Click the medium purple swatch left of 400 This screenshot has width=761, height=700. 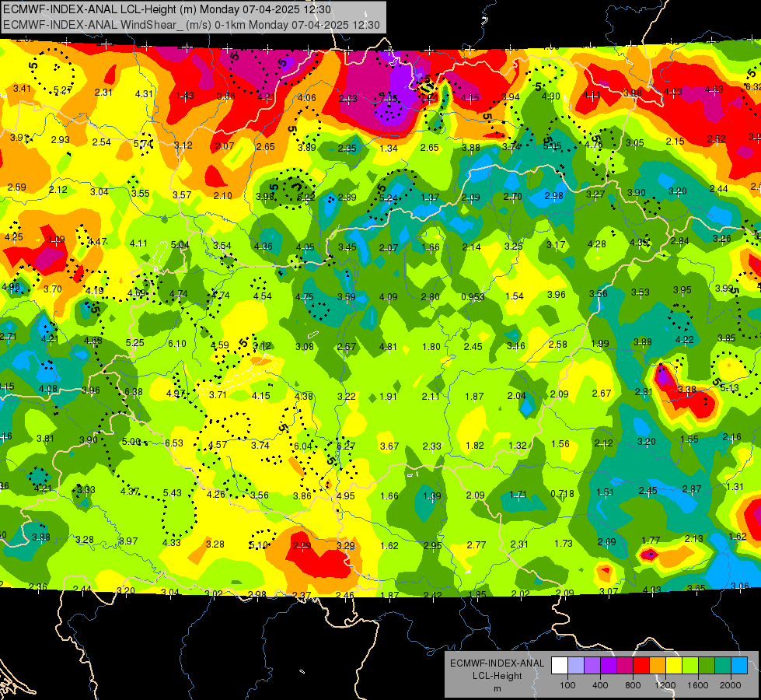(x=592, y=666)
